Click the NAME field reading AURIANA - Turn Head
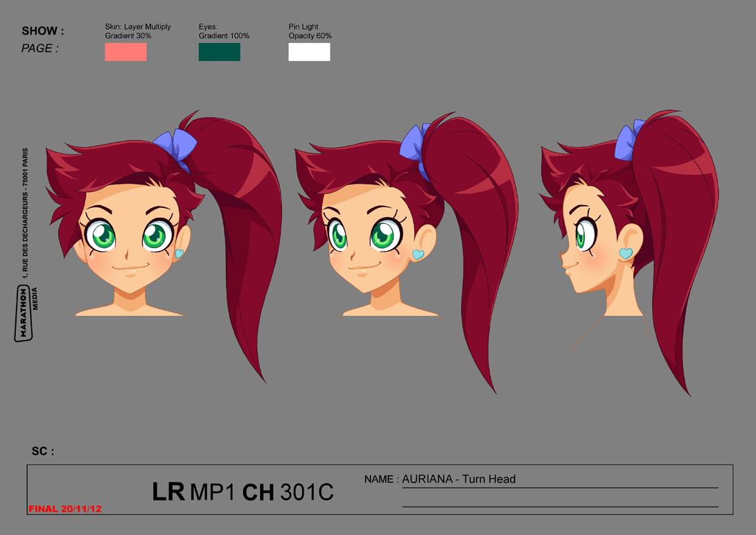The width and height of the screenshot is (756, 535). [458, 479]
